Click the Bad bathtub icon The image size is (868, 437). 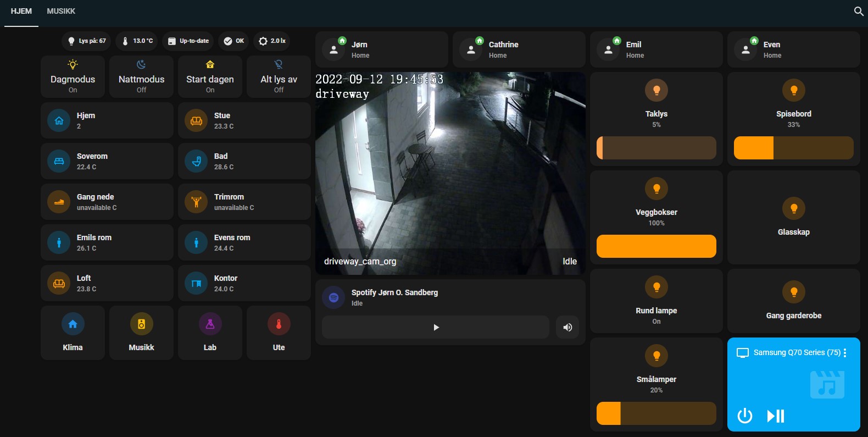coord(196,161)
